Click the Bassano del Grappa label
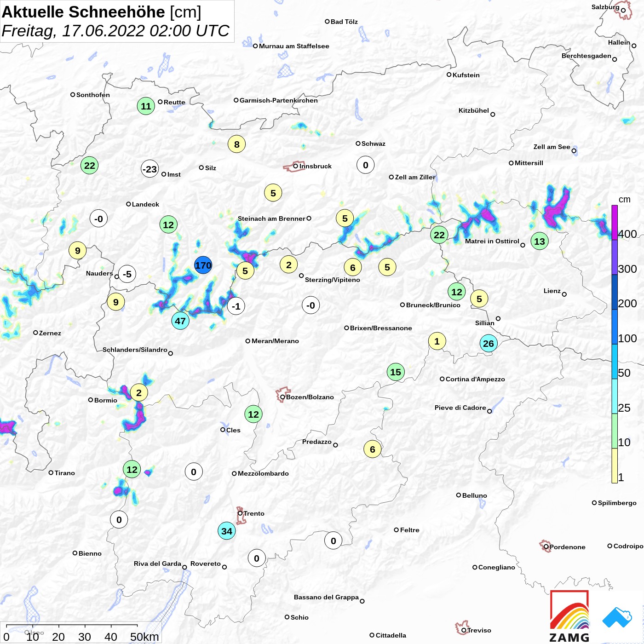The height and width of the screenshot is (644, 644). click(x=326, y=597)
